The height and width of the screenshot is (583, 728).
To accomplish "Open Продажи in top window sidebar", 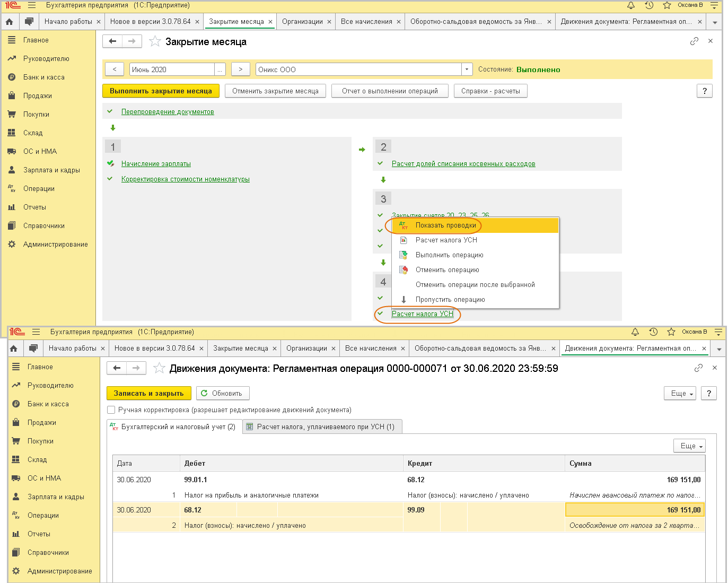I will pyautogui.click(x=38, y=96).
